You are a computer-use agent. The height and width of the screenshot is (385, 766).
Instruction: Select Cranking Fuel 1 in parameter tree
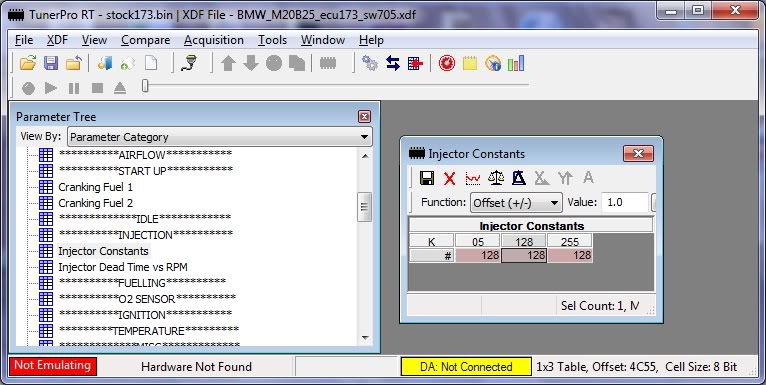pos(95,187)
